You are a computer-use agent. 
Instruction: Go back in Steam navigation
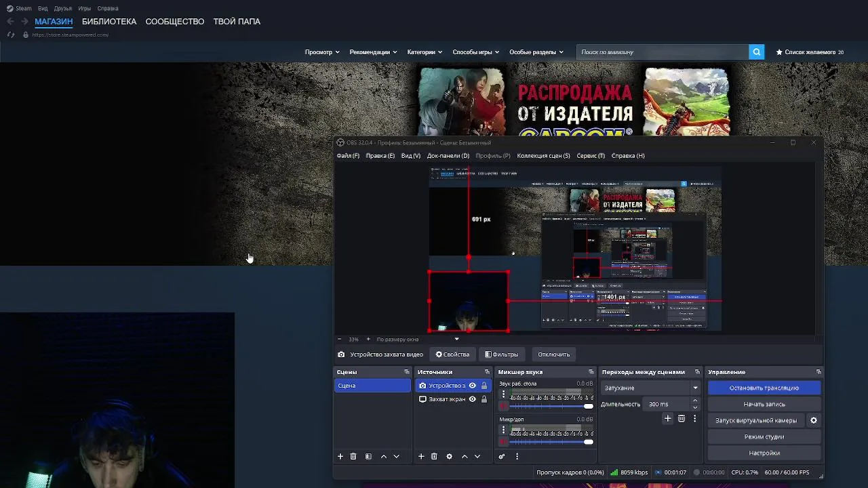pyautogui.click(x=10, y=21)
